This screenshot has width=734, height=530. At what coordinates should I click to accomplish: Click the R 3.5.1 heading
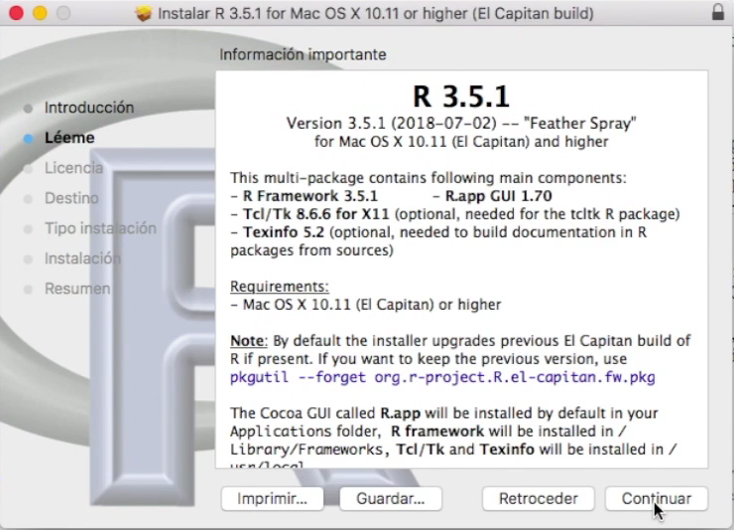[x=461, y=96]
